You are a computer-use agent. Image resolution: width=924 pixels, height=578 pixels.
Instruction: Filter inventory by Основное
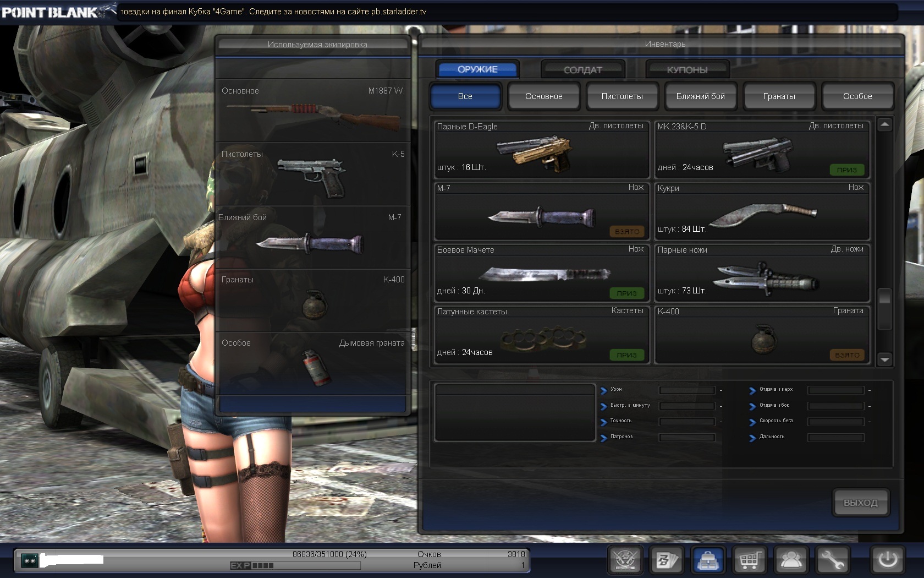tap(543, 96)
